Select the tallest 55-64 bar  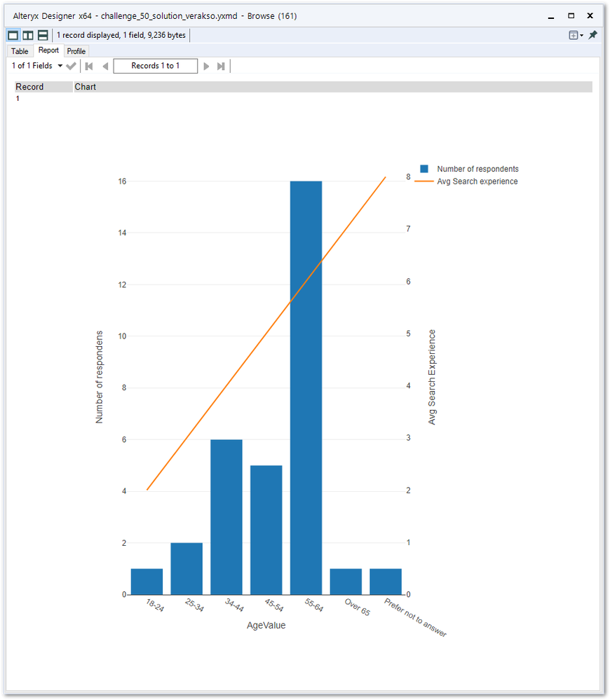[305, 385]
